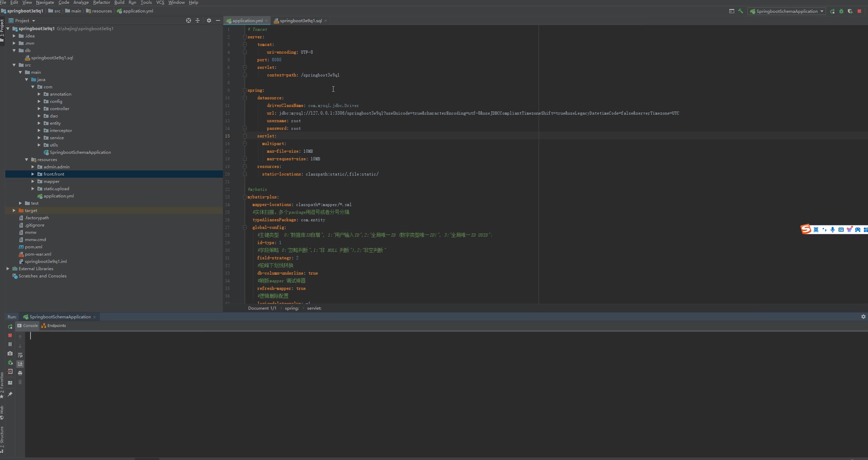Clear console with the trash icon
Viewport: 868px width, 460px height.
click(20, 382)
